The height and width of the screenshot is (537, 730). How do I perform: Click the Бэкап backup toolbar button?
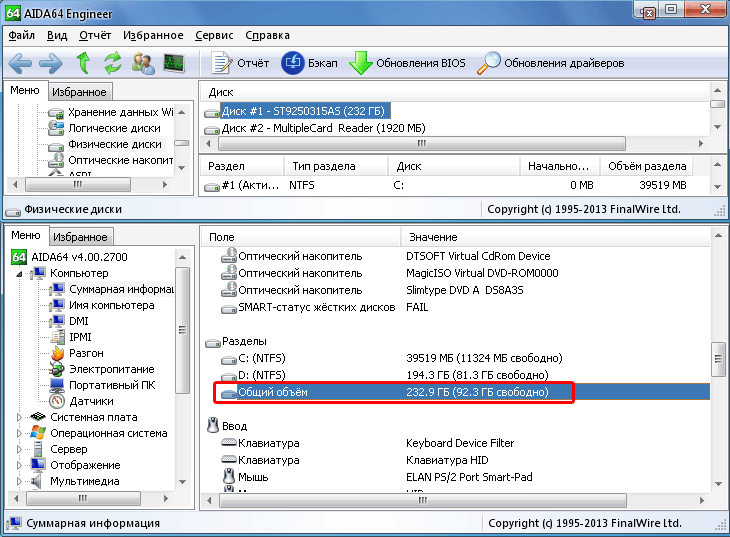pyautogui.click(x=309, y=63)
